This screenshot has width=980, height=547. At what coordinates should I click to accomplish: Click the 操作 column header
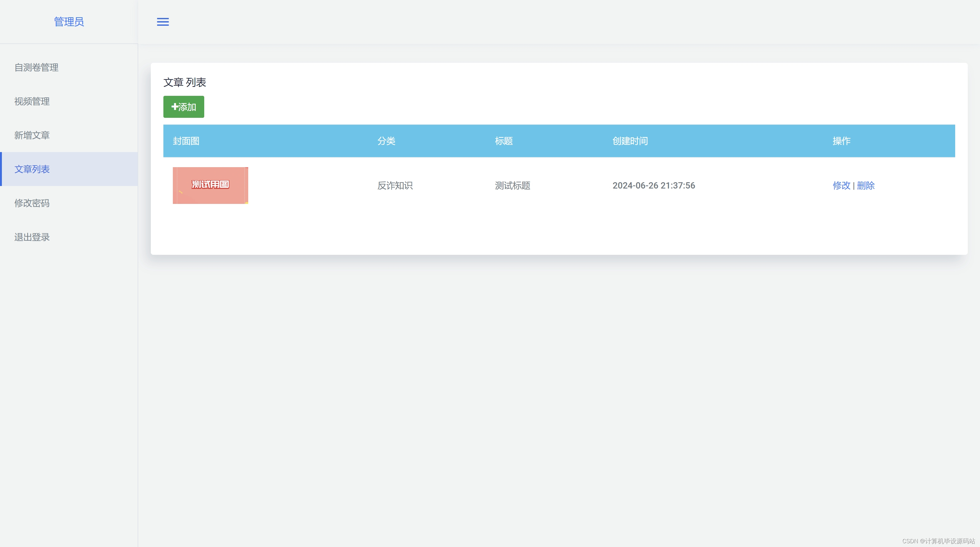841,141
